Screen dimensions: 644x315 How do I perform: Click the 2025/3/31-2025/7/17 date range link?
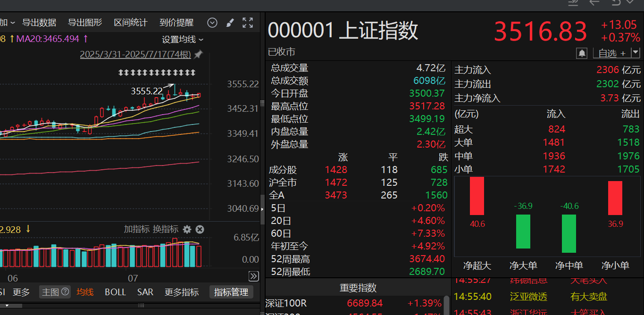coord(135,55)
